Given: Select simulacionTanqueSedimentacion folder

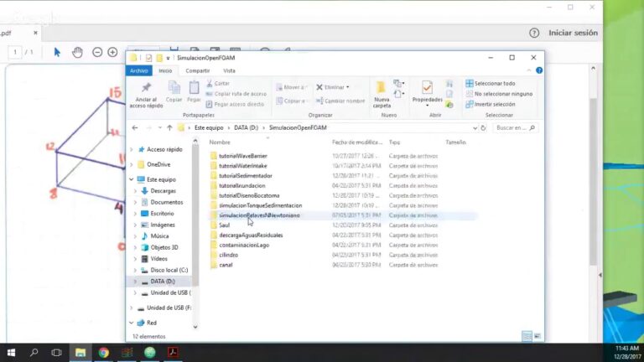Looking at the screenshot, I should (x=261, y=205).
